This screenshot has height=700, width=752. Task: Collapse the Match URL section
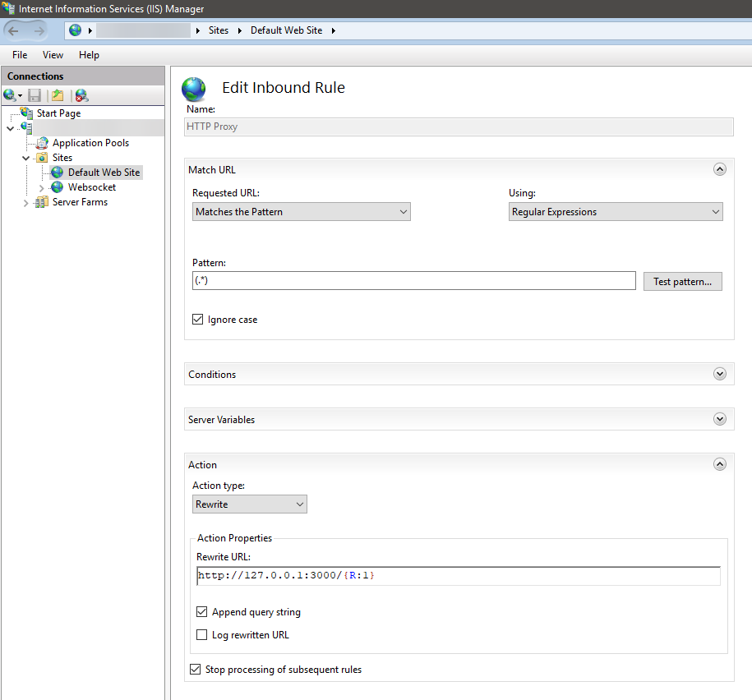point(720,169)
